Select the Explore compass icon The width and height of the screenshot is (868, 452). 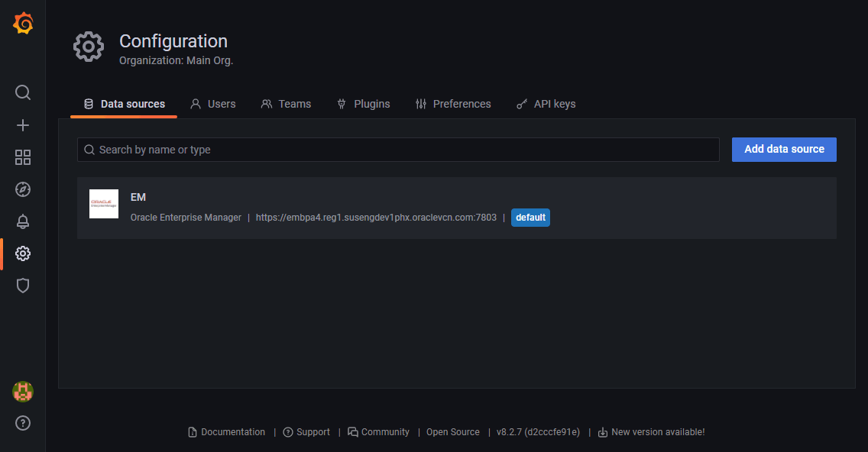tap(22, 189)
